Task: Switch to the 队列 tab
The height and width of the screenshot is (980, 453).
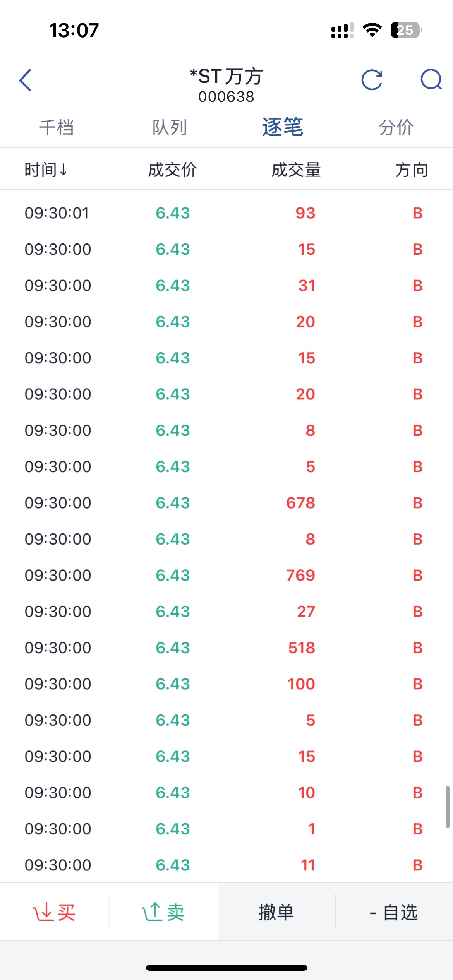Action: click(x=170, y=127)
